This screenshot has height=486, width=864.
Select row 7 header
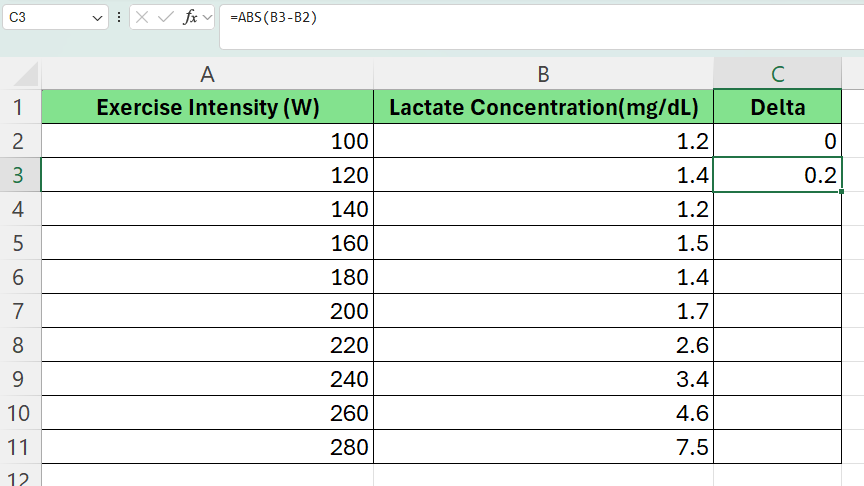pos(20,311)
